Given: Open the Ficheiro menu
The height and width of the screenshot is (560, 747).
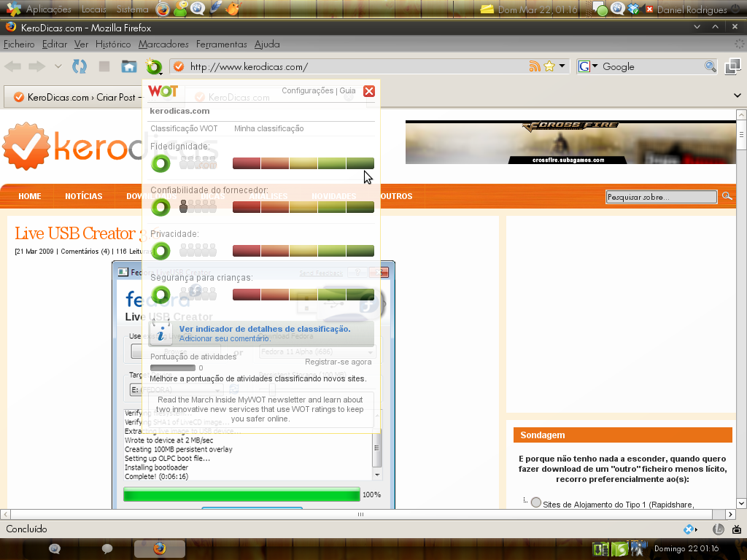Looking at the screenshot, I should (19, 44).
